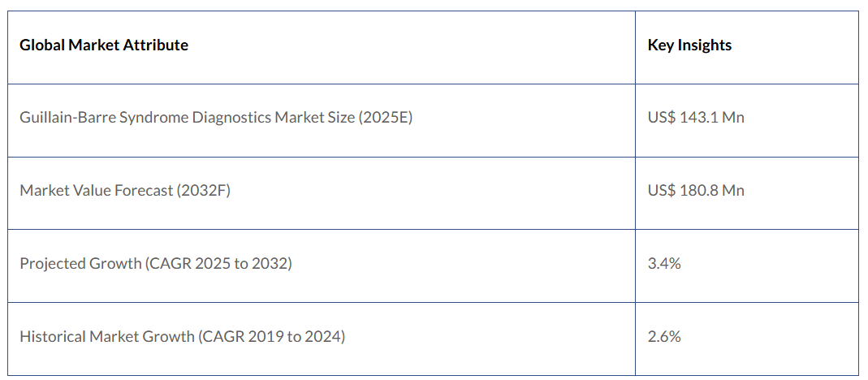Click the US$ 143.1 Mn value
This screenshot has width=868, height=380.
pos(696,118)
